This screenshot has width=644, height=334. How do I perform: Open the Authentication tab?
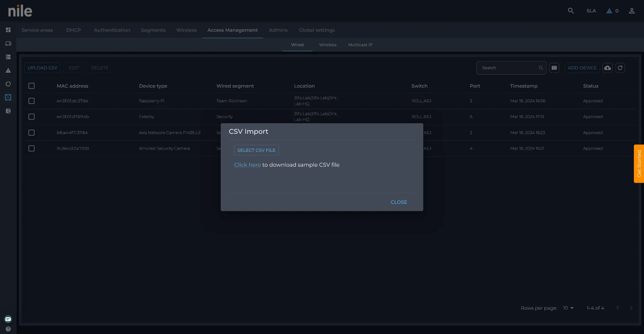[112, 30]
